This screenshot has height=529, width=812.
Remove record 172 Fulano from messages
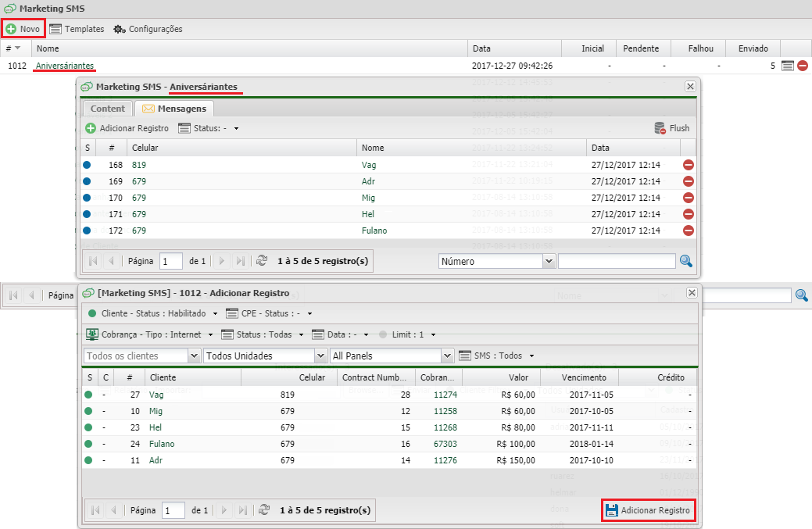689,231
